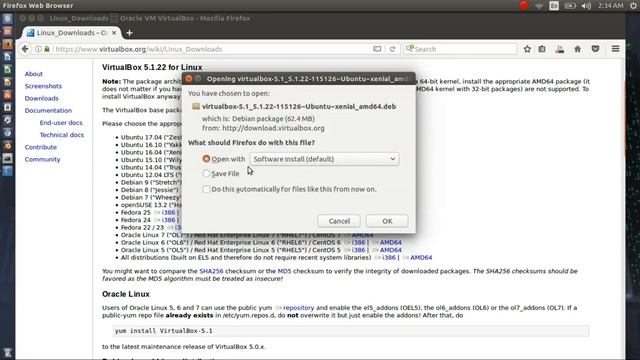
Task: Open About sidebar link
Action: point(33,74)
